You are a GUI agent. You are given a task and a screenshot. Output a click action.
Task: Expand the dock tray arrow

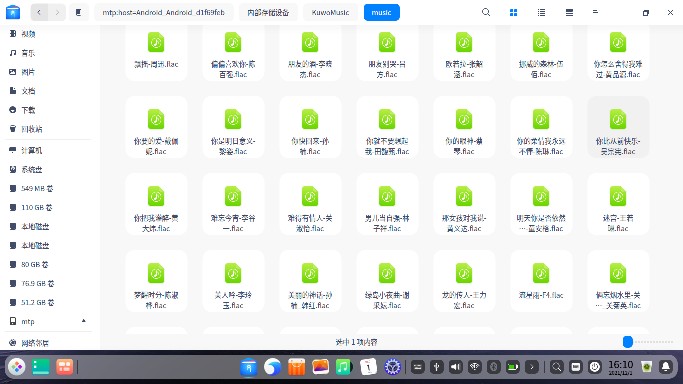(531, 367)
